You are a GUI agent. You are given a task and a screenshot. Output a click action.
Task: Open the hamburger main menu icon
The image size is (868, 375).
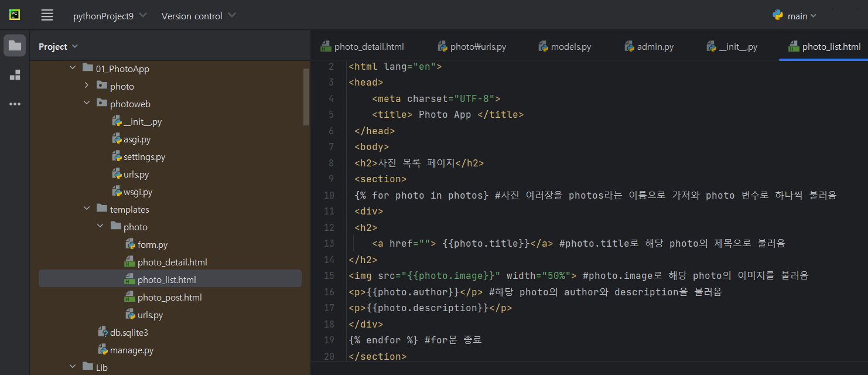pyautogui.click(x=47, y=16)
